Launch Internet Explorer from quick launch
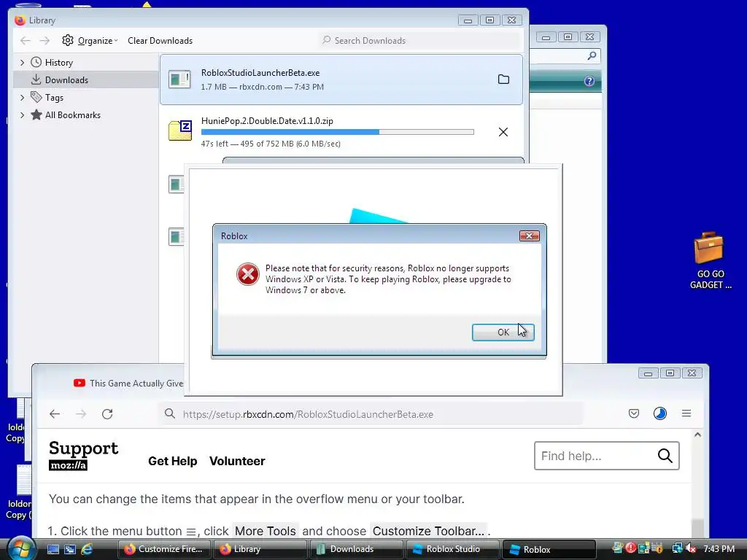The width and height of the screenshot is (747, 560). 87,549
